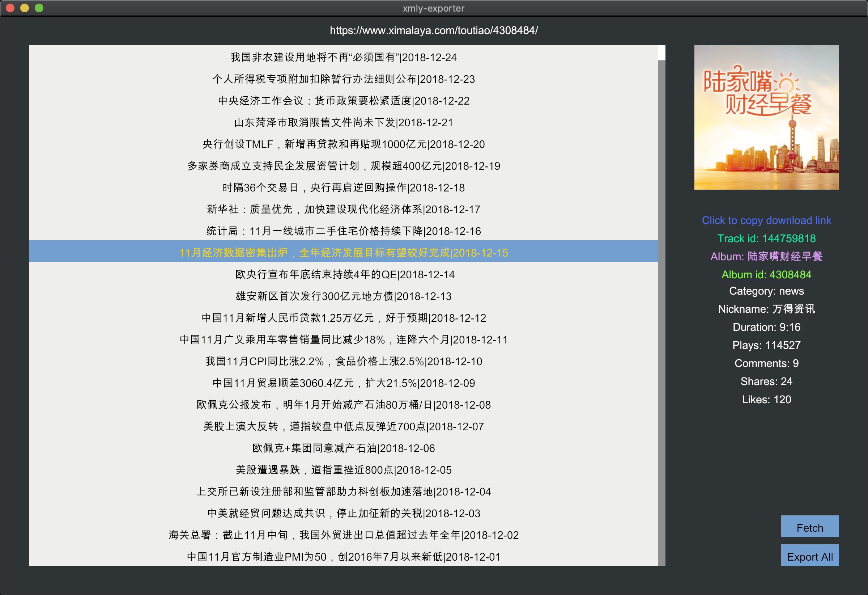
Task: Select the track dated 2018-12-06
Action: click(343, 448)
